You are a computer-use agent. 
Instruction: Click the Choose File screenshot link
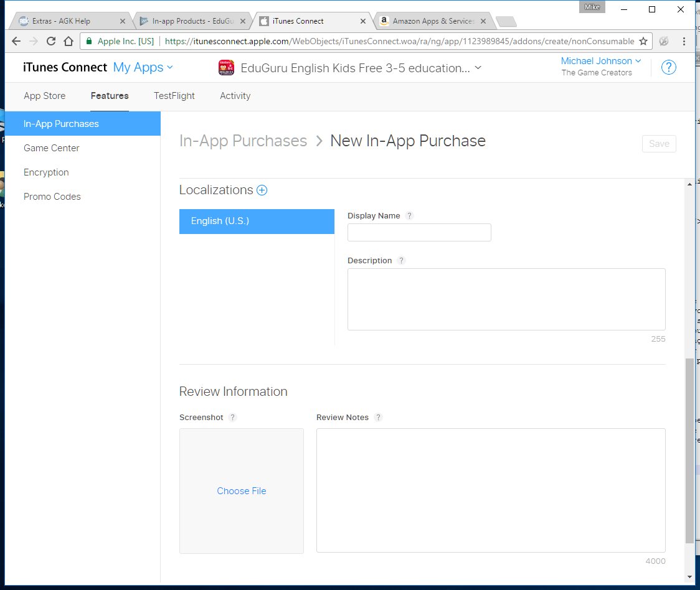pos(242,491)
